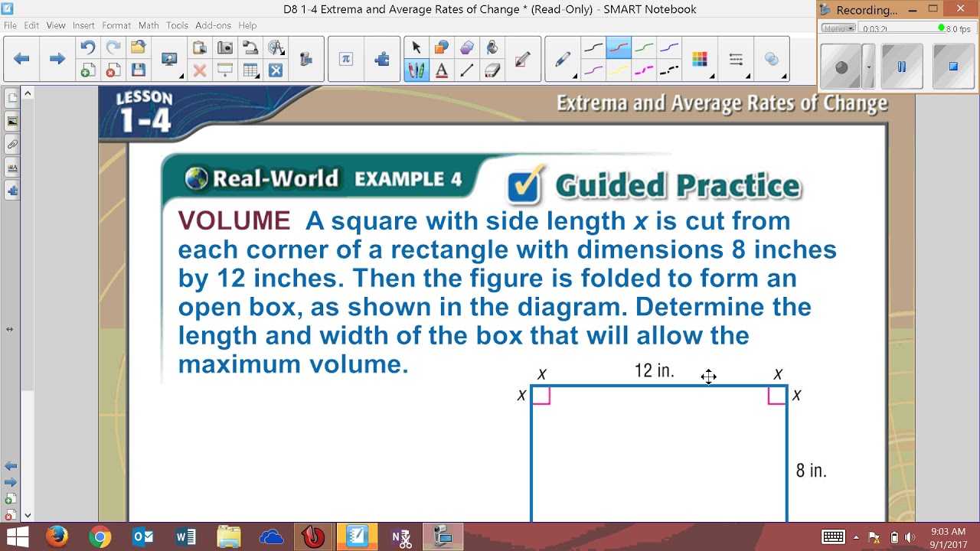Select the purple pen line style

pyautogui.click(x=593, y=70)
